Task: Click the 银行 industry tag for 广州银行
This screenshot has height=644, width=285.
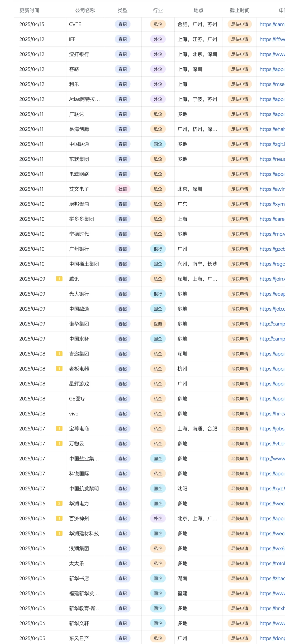Action: [x=158, y=249]
